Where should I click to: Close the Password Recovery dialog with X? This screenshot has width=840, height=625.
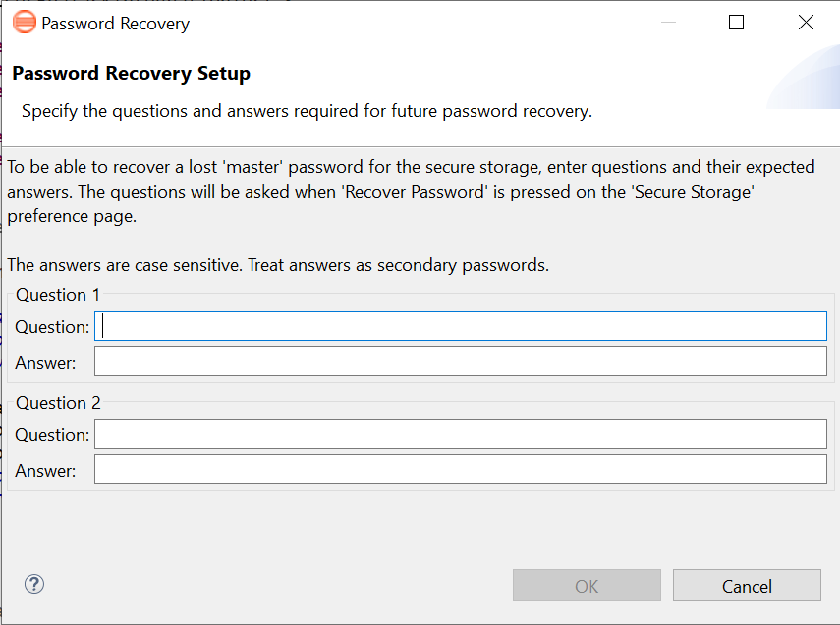coord(806,22)
